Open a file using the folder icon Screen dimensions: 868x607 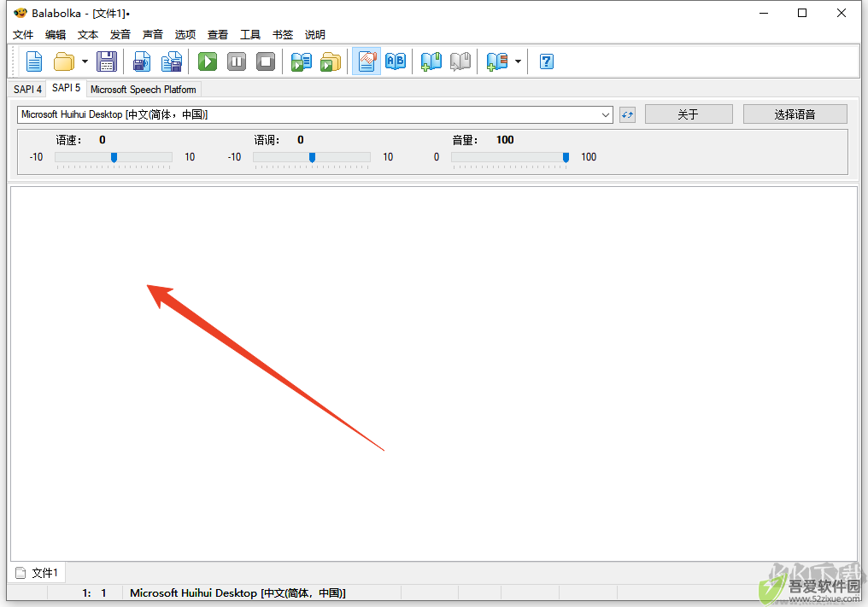click(x=64, y=61)
